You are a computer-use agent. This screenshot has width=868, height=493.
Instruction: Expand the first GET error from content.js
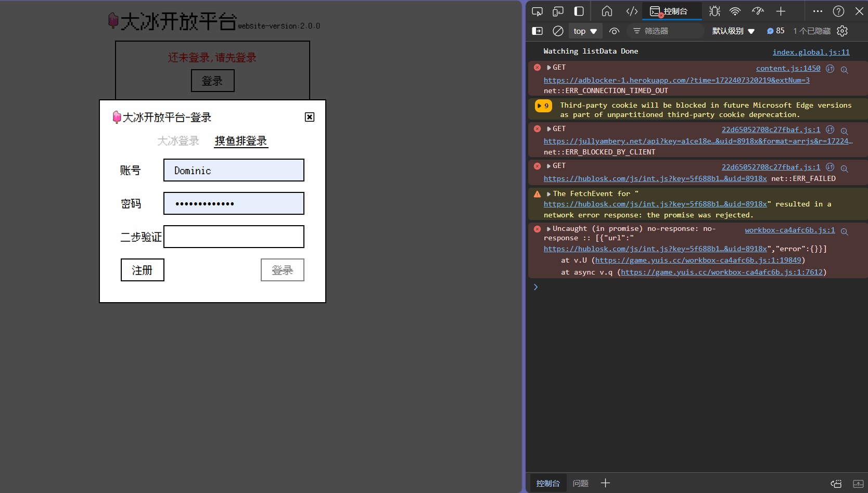coord(549,68)
